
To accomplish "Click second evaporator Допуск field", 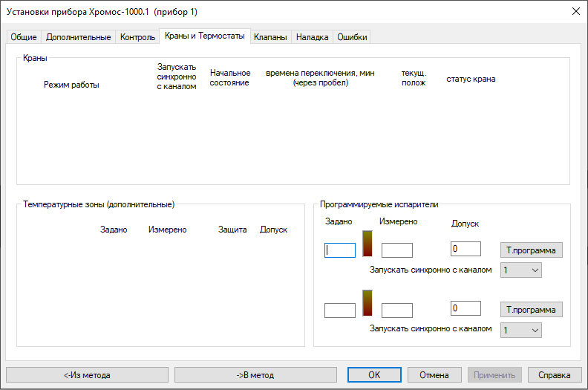I will coord(465,308).
